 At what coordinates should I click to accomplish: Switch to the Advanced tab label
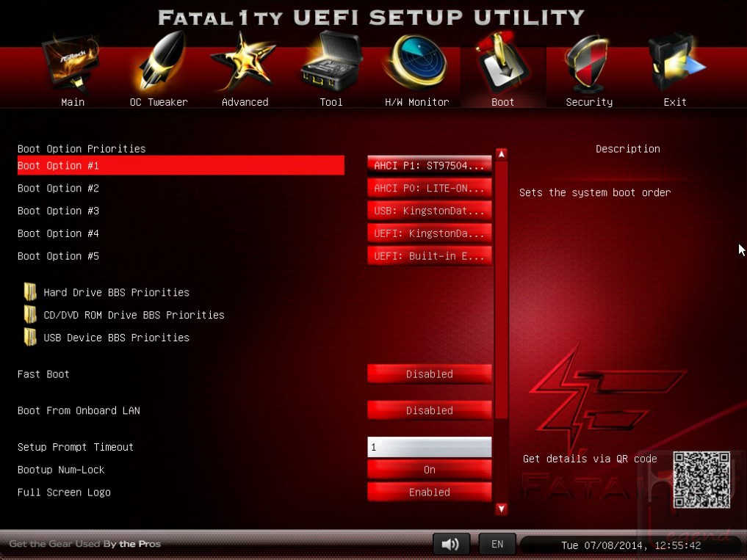click(x=245, y=102)
